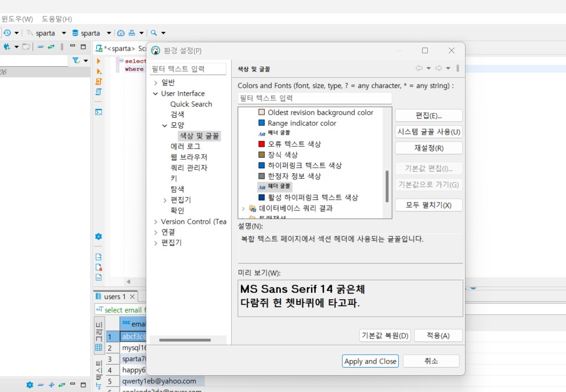Collapse the User Interface preferences node
The width and height of the screenshot is (566, 392).
coord(156,94)
